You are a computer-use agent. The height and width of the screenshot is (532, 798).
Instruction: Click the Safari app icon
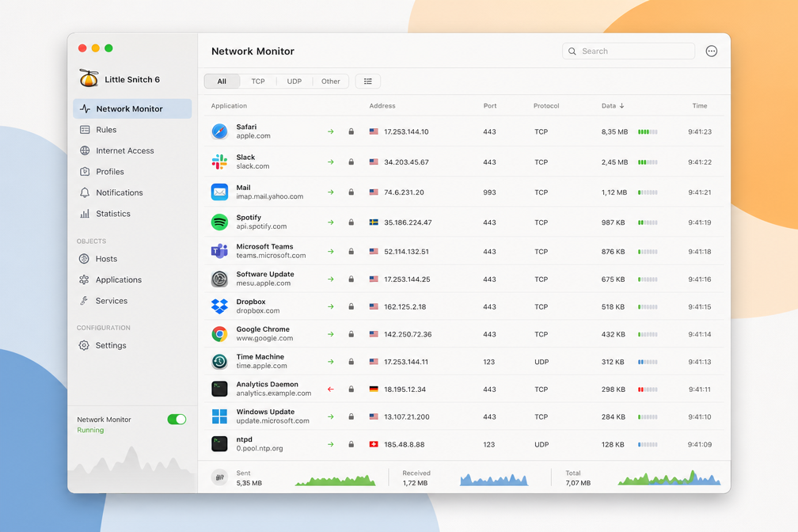coord(219,131)
